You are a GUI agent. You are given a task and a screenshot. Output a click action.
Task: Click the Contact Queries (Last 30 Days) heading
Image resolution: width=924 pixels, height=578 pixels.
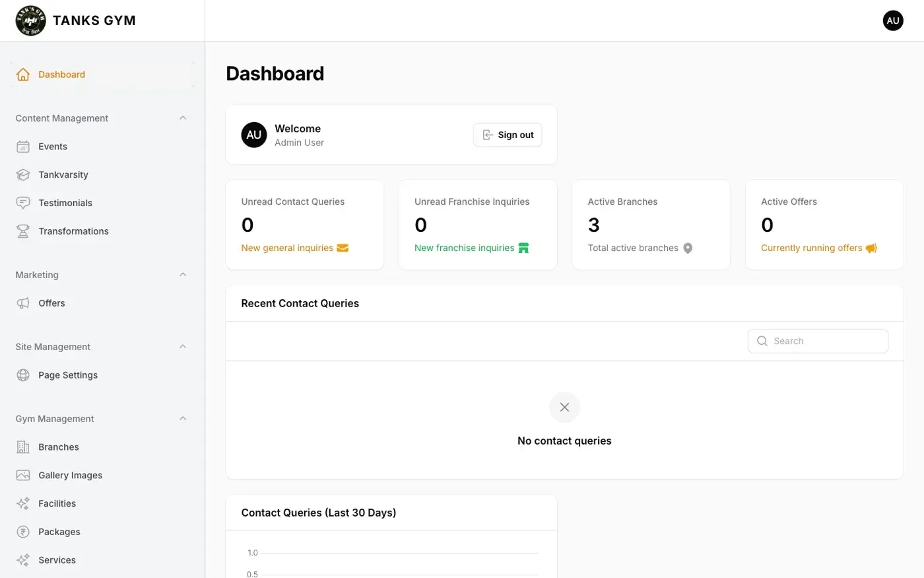[319, 513]
